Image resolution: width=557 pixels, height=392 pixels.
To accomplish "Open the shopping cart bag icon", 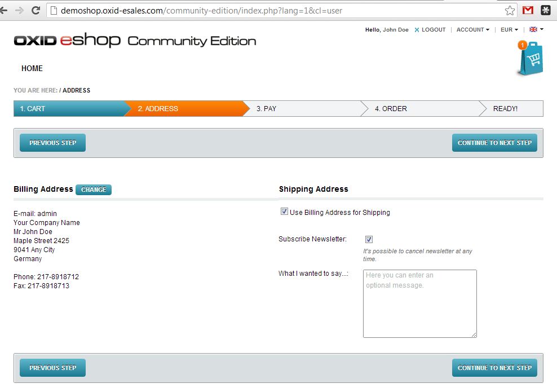I will (x=530, y=59).
